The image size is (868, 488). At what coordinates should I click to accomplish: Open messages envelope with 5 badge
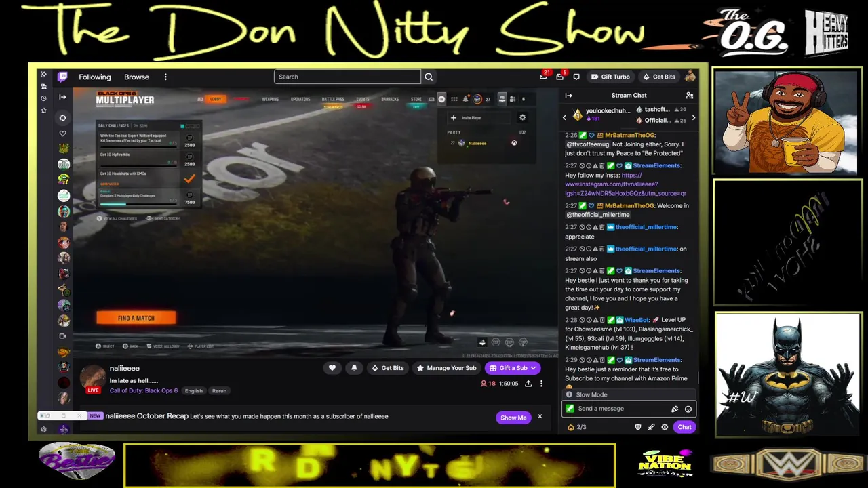pyautogui.click(x=560, y=77)
